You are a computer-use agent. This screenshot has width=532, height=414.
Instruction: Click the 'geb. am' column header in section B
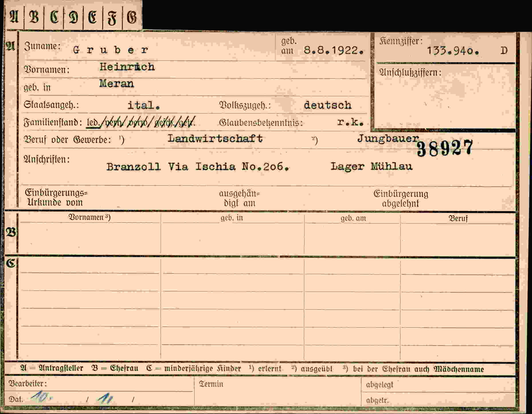click(x=353, y=218)
